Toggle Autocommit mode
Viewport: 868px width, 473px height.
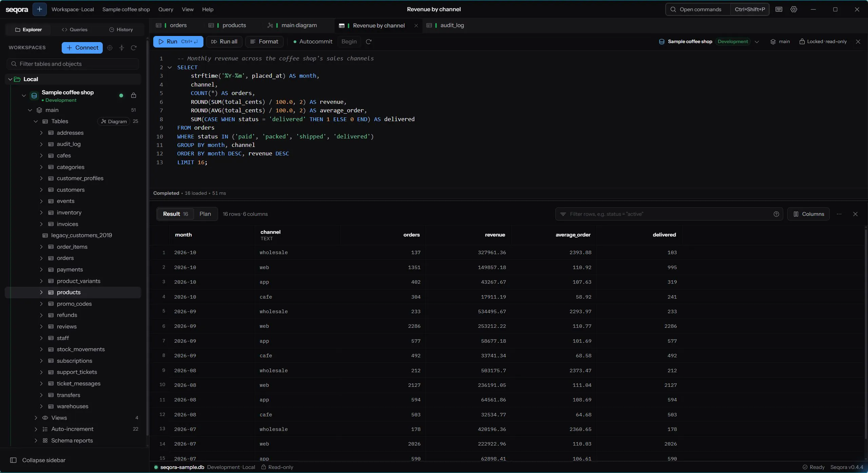313,41
